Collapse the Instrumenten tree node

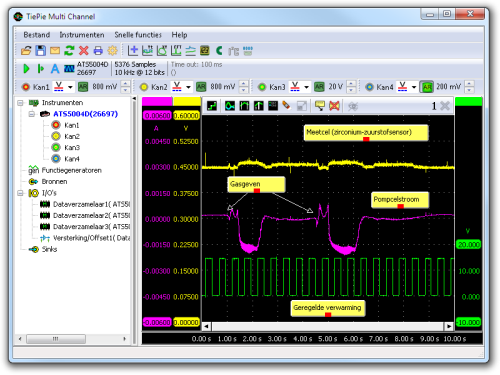click(x=20, y=103)
